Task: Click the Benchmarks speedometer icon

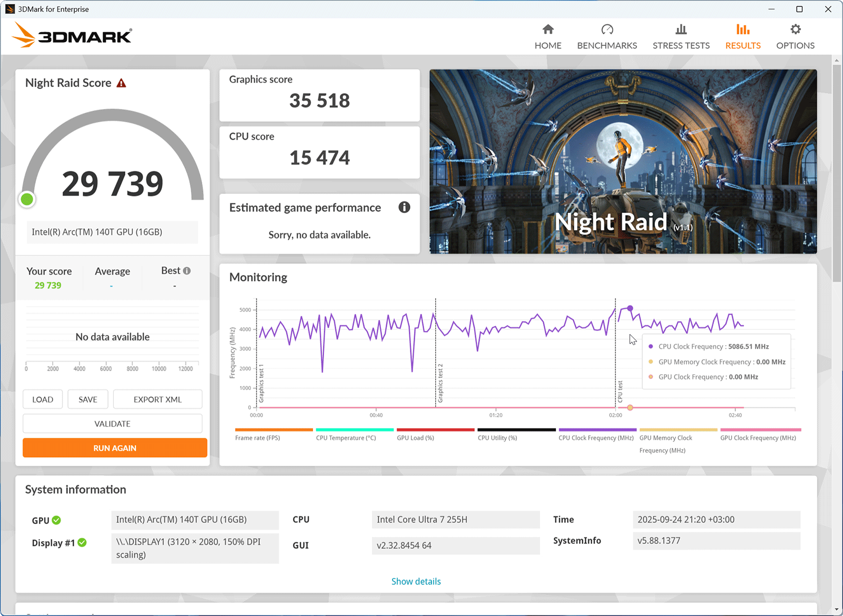Action: point(607,29)
